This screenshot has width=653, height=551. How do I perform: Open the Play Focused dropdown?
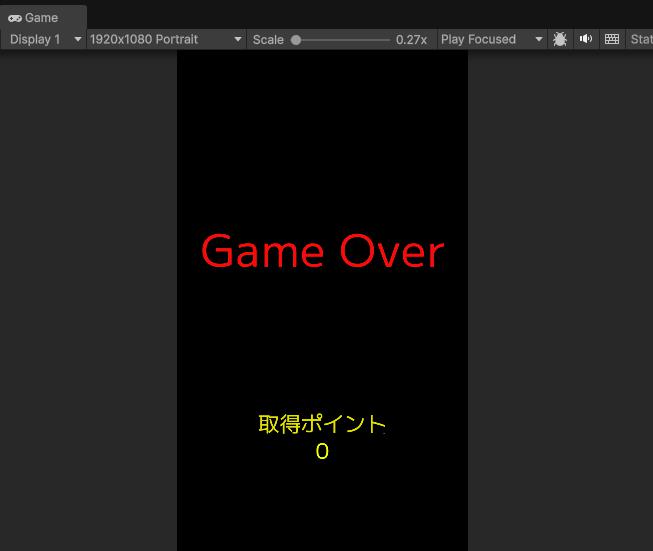coord(491,39)
